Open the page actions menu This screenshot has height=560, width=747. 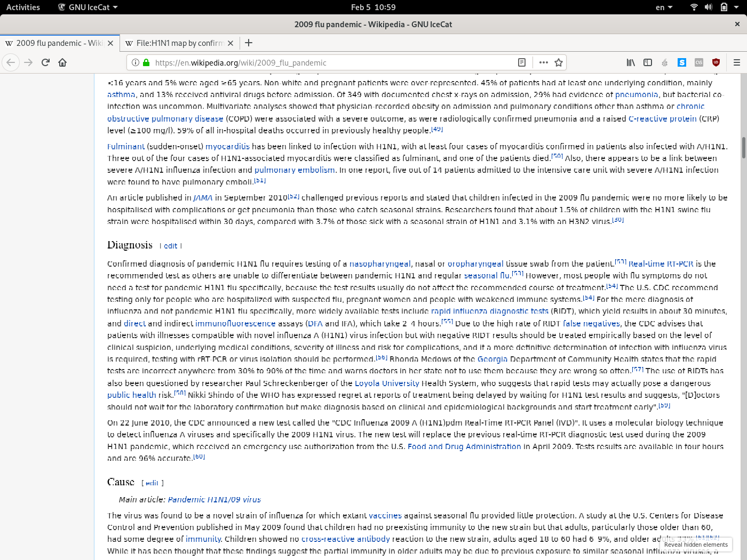point(543,62)
